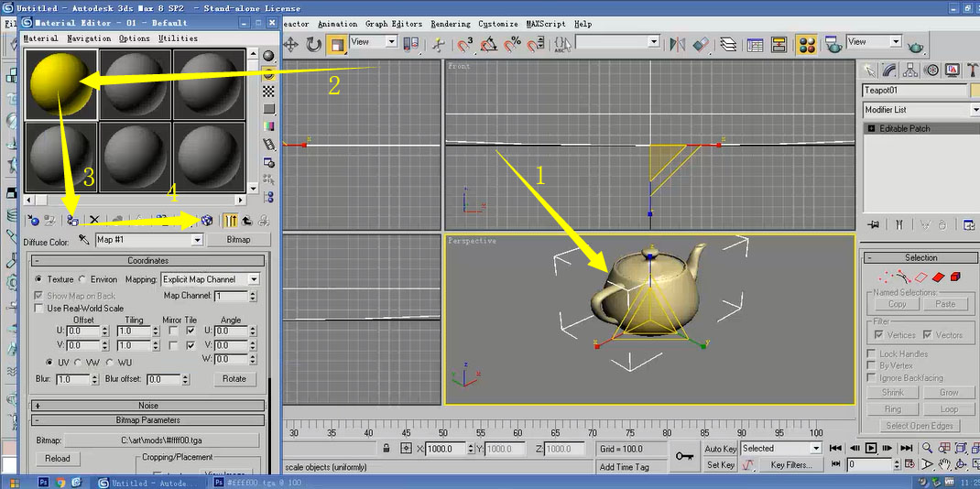The height and width of the screenshot is (489, 980).
Task: Toggle the Ignore Backfacing checkbox
Action: point(871,378)
